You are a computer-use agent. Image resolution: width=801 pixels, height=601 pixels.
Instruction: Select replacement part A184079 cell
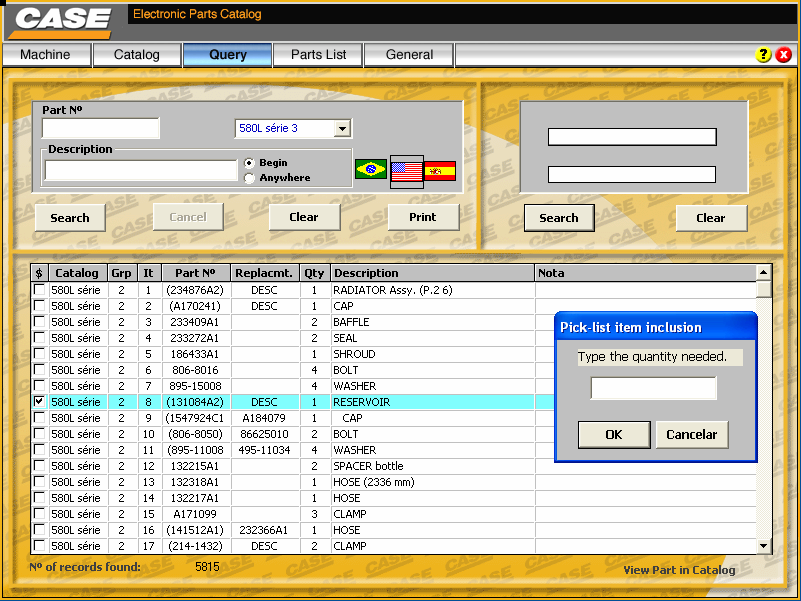265,418
